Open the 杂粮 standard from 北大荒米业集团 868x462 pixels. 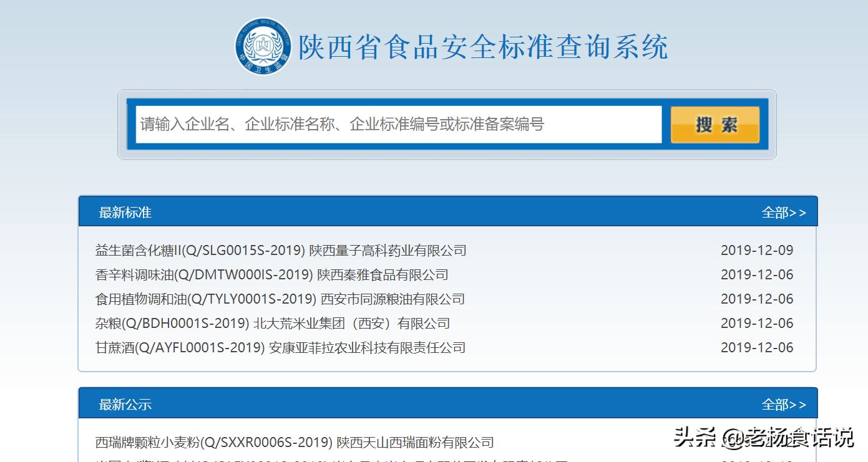coord(272,324)
